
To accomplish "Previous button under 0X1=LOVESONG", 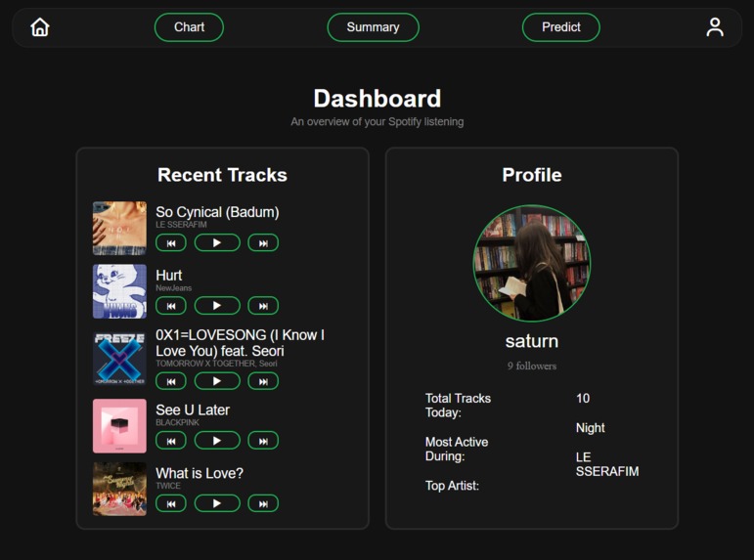I will [x=171, y=381].
